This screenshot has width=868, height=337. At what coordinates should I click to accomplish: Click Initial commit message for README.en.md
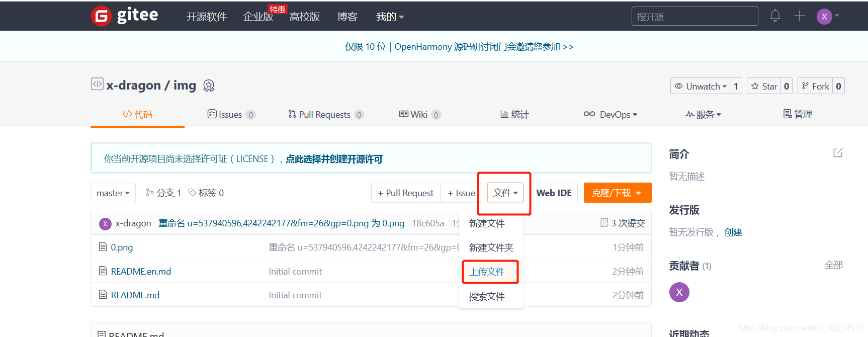[x=295, y=271]
